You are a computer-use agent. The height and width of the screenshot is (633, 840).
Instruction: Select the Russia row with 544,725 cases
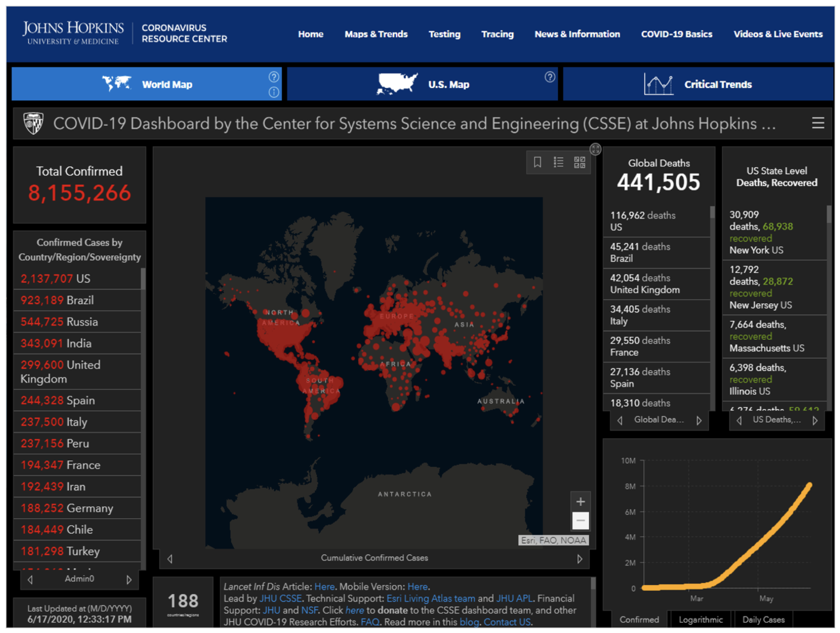[x=77, y=322]
